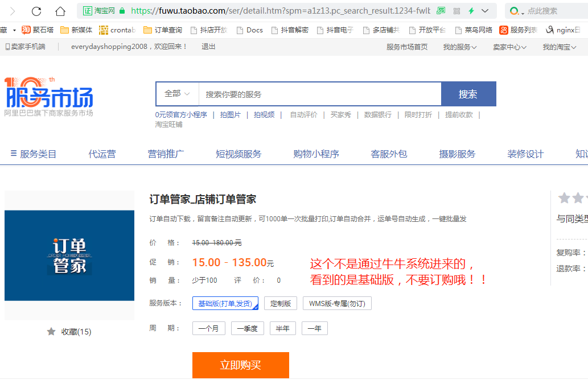The image size is (588, 380).
Task: Click the search engine icon in search box
Action: [x=515, y=11]
